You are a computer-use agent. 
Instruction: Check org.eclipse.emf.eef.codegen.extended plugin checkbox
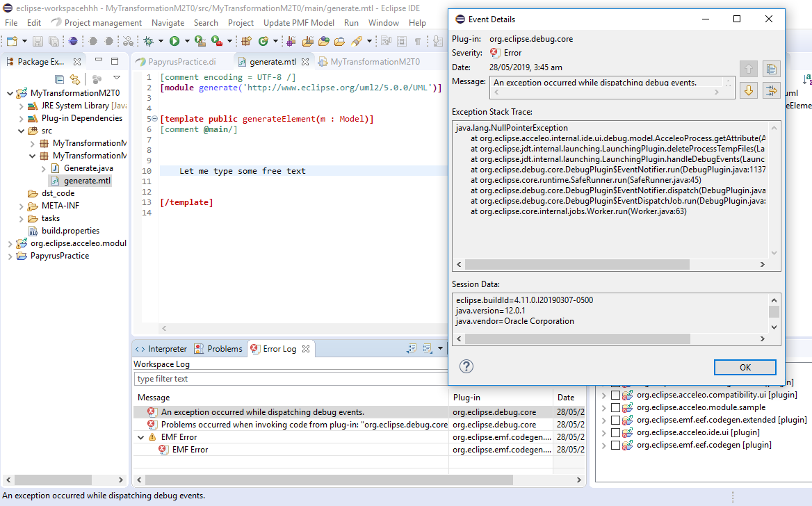[x=616, y=420]
